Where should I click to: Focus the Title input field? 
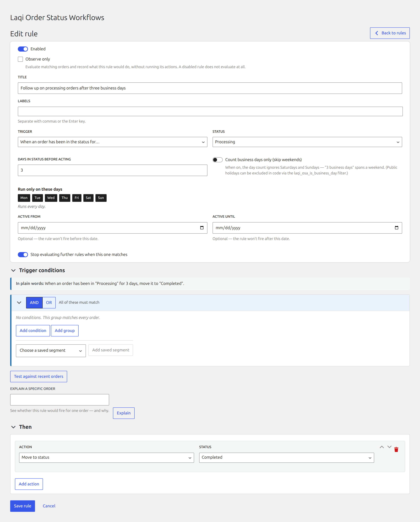210,88
